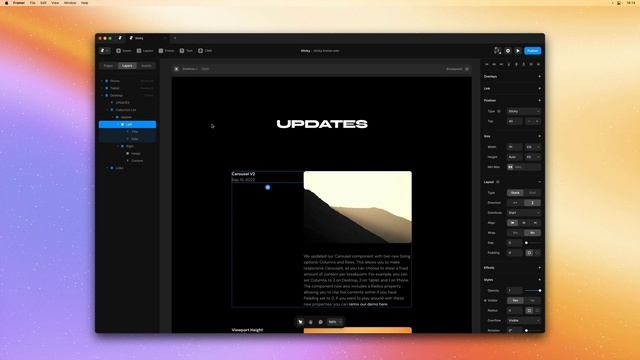Open the Distribute dropdown showing Start
This screenshot has width=640, height=360.
click(524, 213)
